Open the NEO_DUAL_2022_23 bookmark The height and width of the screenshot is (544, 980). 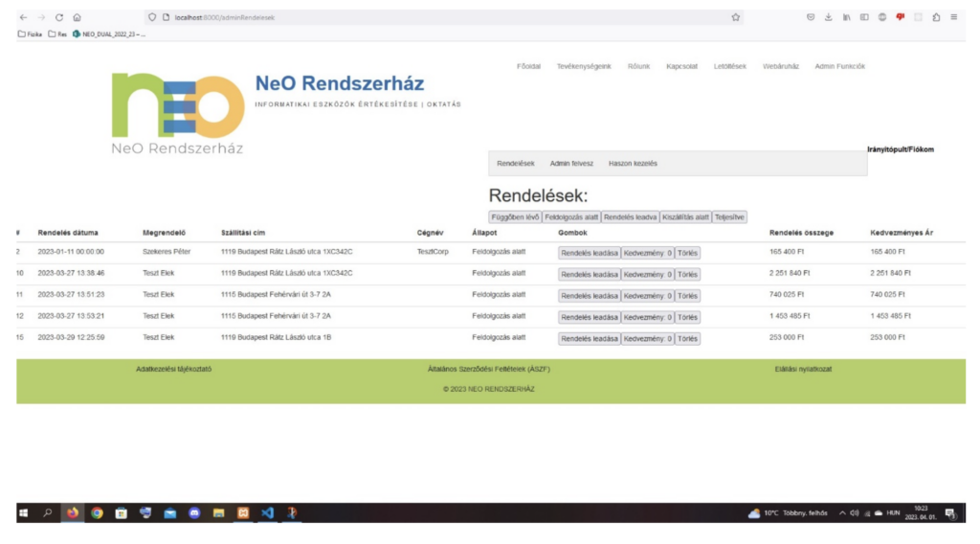pyautogui.click(x=108, y=34)
